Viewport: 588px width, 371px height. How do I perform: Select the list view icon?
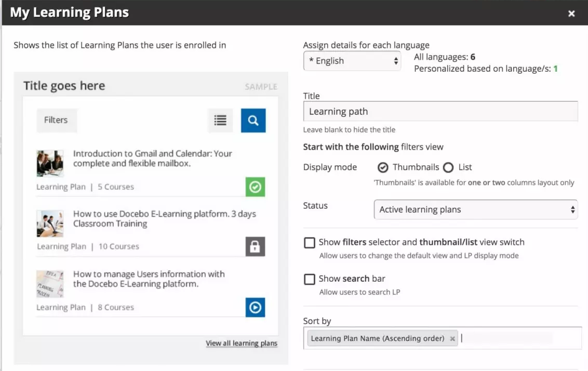click(220, 120)
